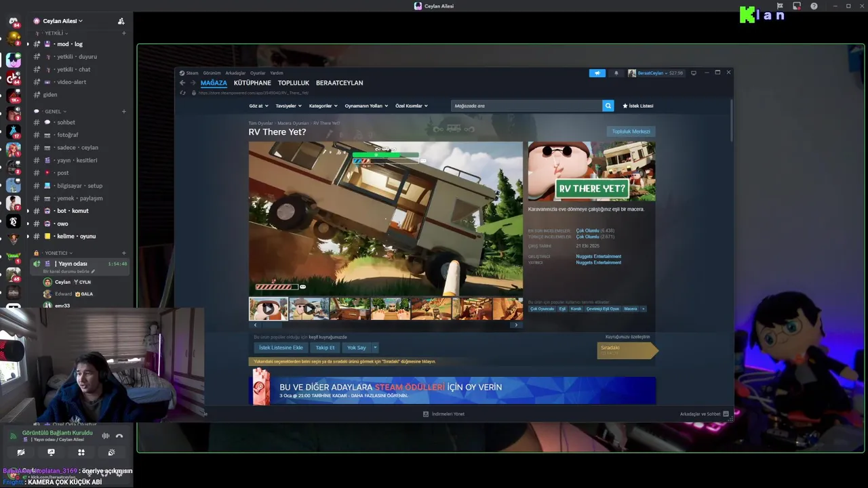Expand the Oynamanın Yolları dropdown
This screenshot has height=488, width=868.
tap(366, 106)
